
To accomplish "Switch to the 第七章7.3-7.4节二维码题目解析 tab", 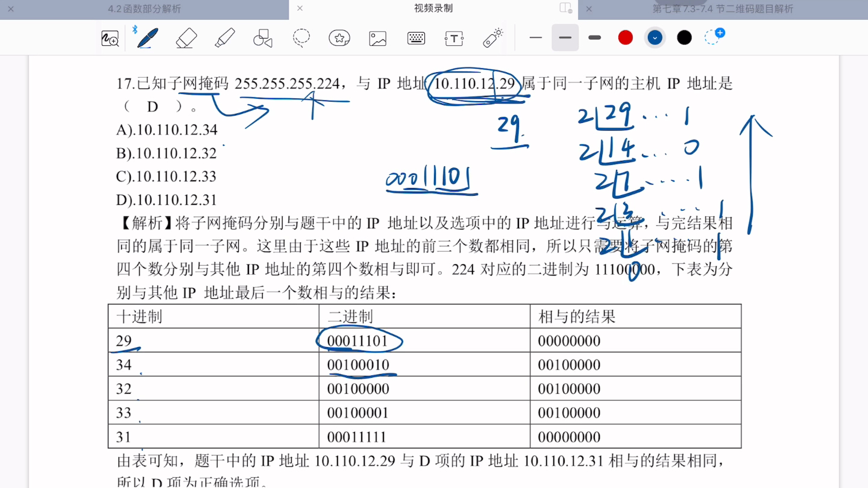I will pos(723,9).
